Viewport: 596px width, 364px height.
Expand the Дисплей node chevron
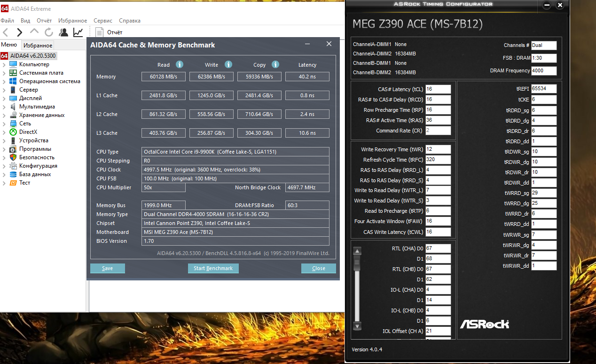pos(4,99)
